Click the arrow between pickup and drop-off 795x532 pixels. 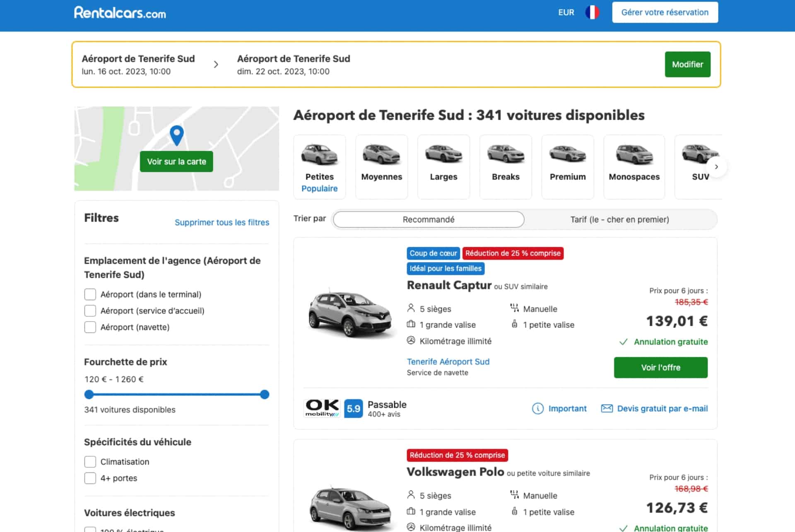click(216, 65)
